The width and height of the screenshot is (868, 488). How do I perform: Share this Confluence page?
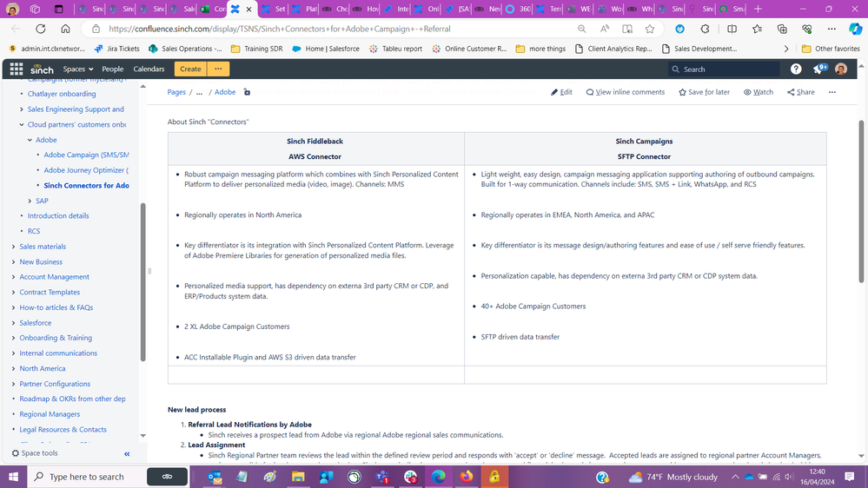(x=801, y=92)
